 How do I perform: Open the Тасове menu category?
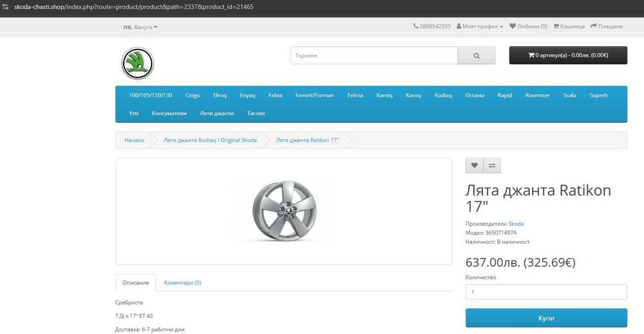[256, 113]
